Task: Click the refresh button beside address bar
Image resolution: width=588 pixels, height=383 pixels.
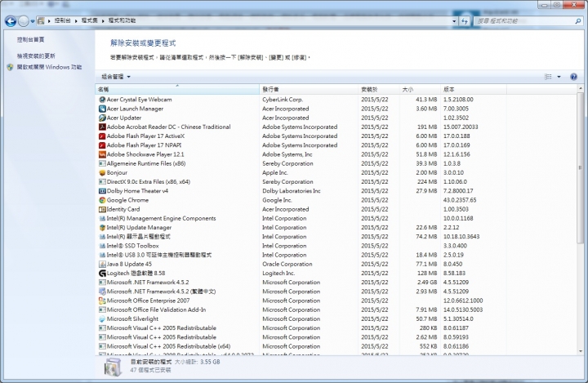Action: point(465,21)
